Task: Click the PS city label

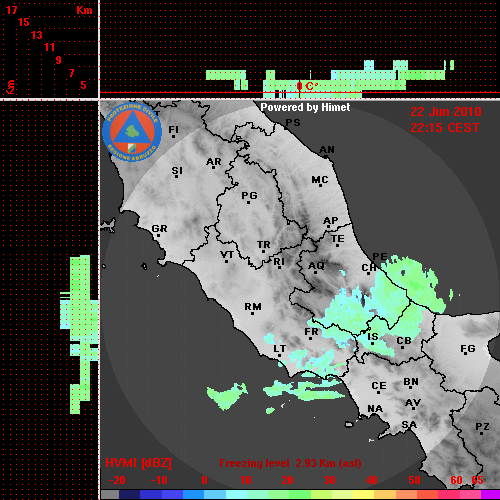Action: 293,123
